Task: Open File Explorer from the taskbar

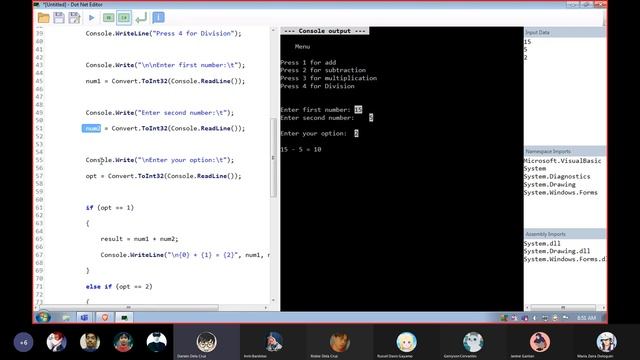Action: coord(66,318)
